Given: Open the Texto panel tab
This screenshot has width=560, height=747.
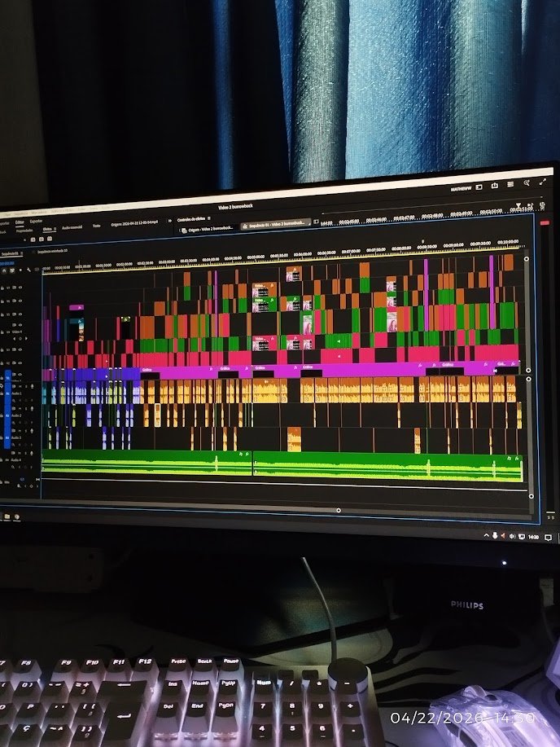Looking at the screenshot, I should click(x=96, y=226).
